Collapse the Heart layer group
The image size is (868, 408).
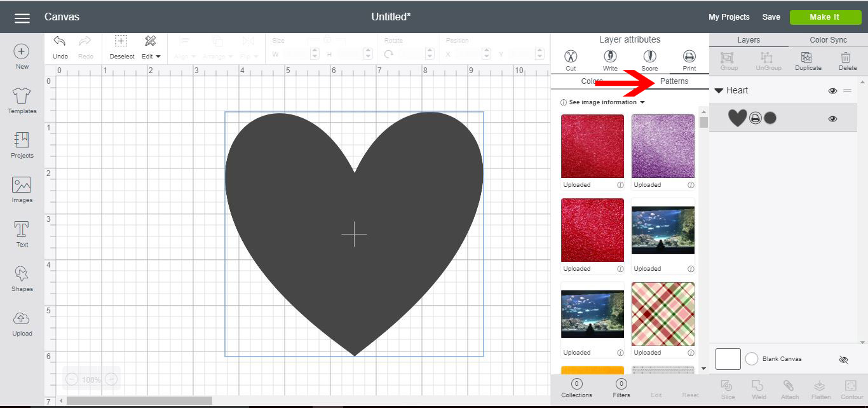tap(719, 90)
